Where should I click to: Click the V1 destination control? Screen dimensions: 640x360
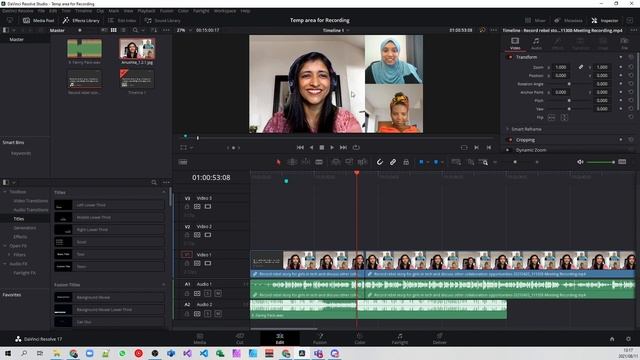tap(187, 254)
